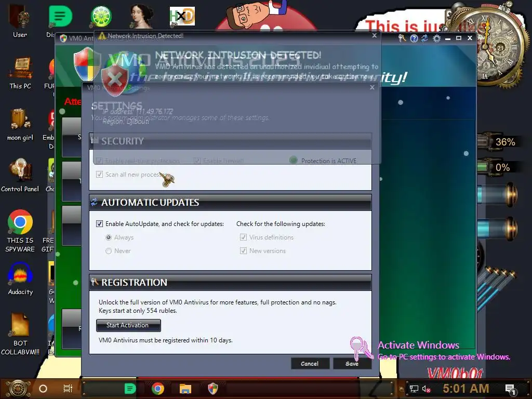Toggle Enable AutoUpdate checkbox

pyautogui.click(x=99, y=223)
